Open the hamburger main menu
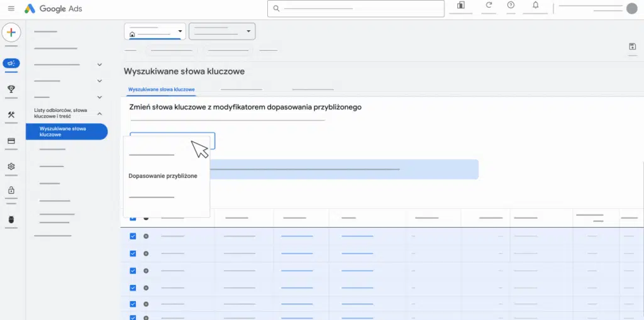 click(x=11, y=9)
